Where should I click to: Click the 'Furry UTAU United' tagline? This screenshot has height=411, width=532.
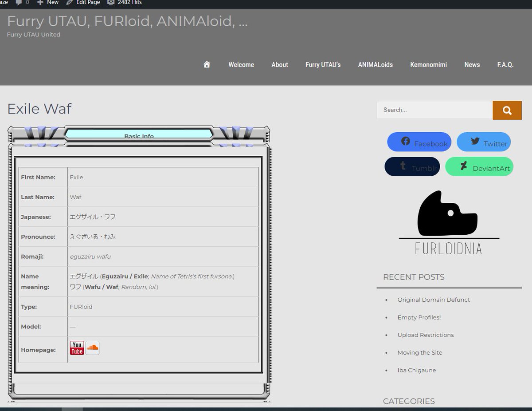(x=34, y=35)
